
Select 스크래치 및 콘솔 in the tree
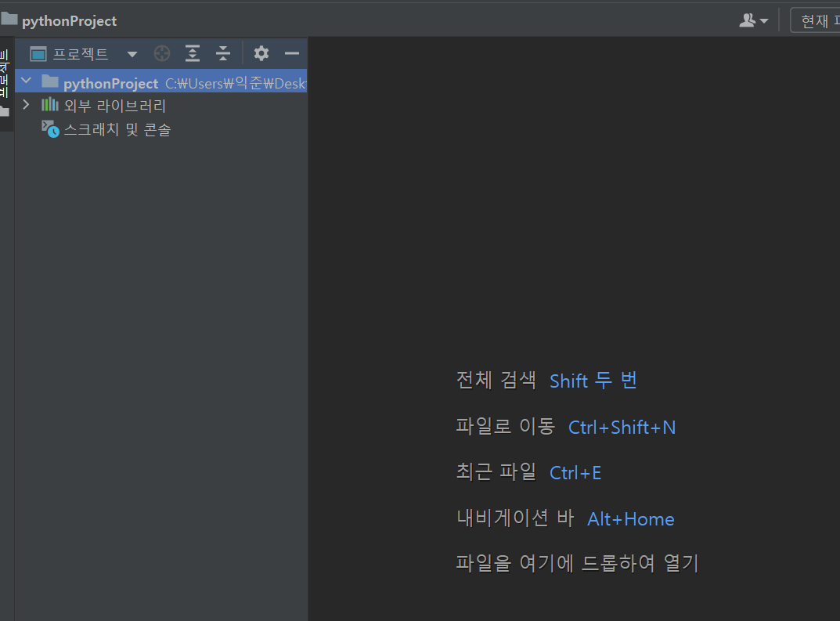click(117, 130)
